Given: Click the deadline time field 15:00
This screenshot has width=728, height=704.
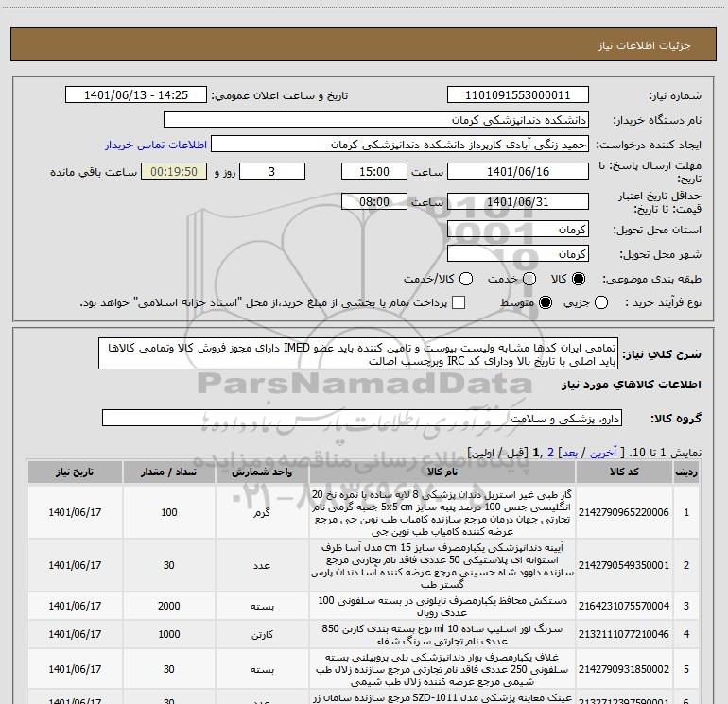Looking at the screenshot, I should 374,172.
